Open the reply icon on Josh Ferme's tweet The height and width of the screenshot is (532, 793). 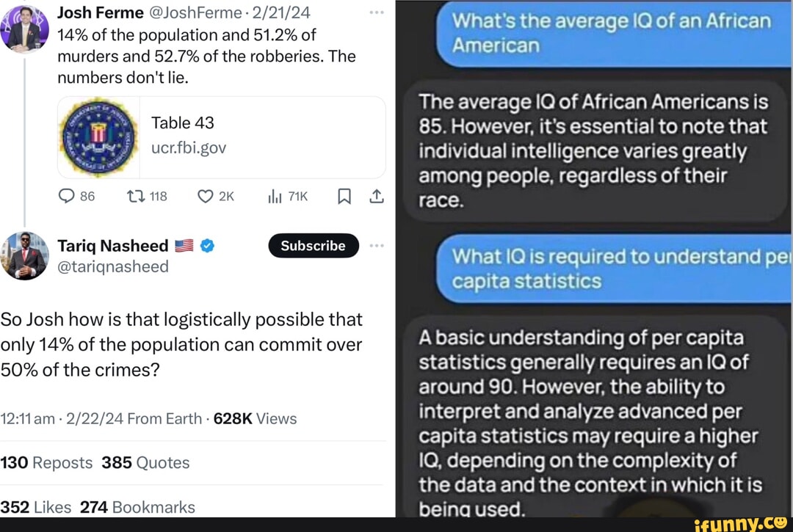click(x=68, y=196)
